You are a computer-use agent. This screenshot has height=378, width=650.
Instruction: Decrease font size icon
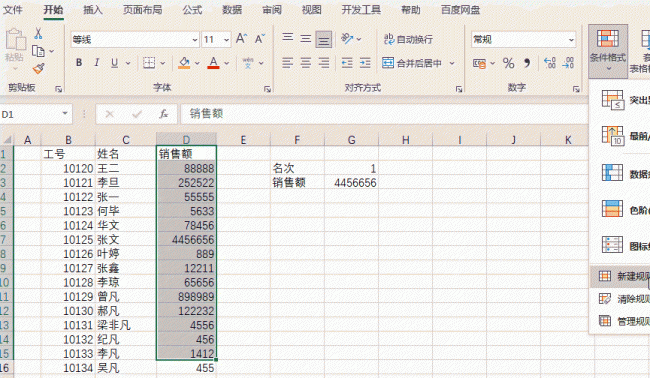(x=260, y=39)
